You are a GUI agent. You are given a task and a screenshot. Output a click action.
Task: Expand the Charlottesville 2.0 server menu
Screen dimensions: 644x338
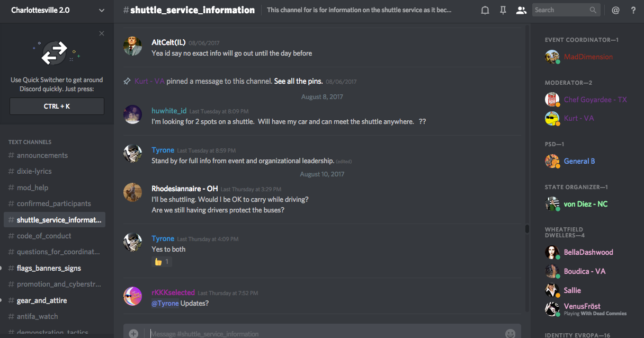click(101, 10)
